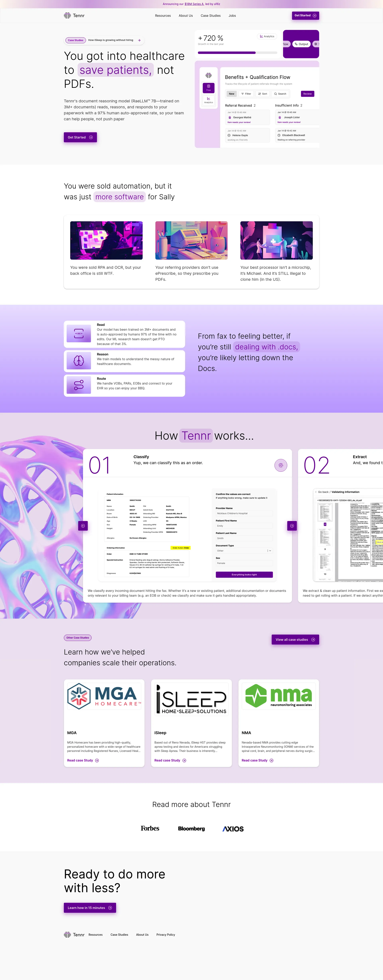Click the MGA Homecare logo thumbnail
383x980 pixels.
pos(104,696)
